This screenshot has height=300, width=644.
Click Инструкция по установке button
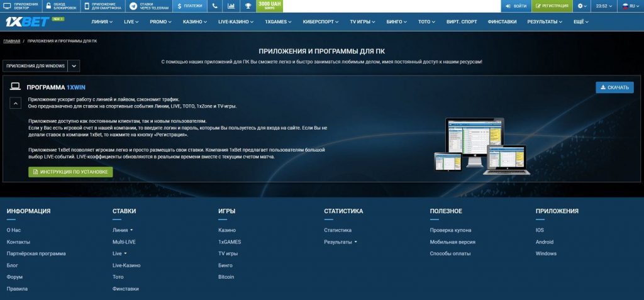coord(70,172)
